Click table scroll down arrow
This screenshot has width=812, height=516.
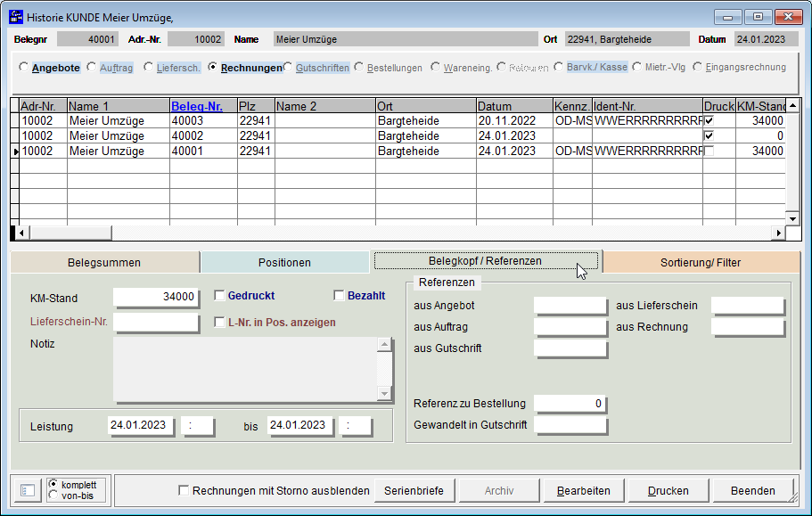tap(793, 218)
